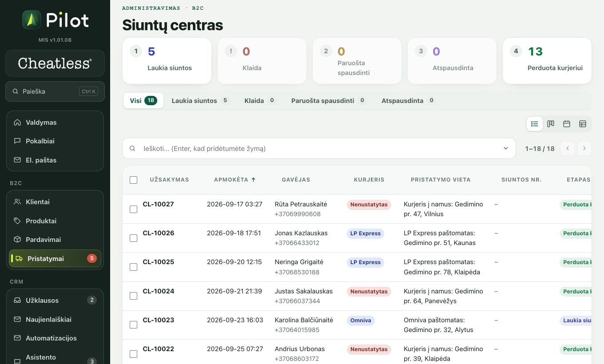This screenshot has height=364, width=604.
Task: Open order CL-10027 link
Action: point(158,204)
